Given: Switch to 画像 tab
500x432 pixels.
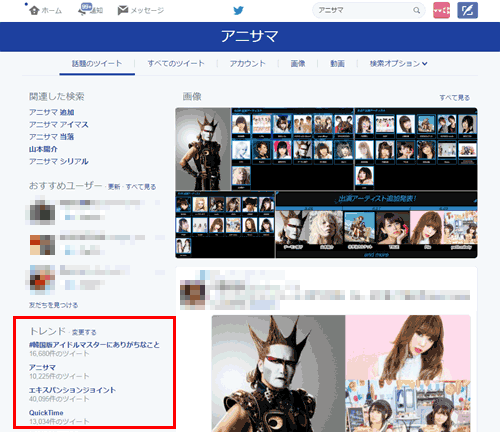Looking at the screenshot, I should click(x=298, y=63).
